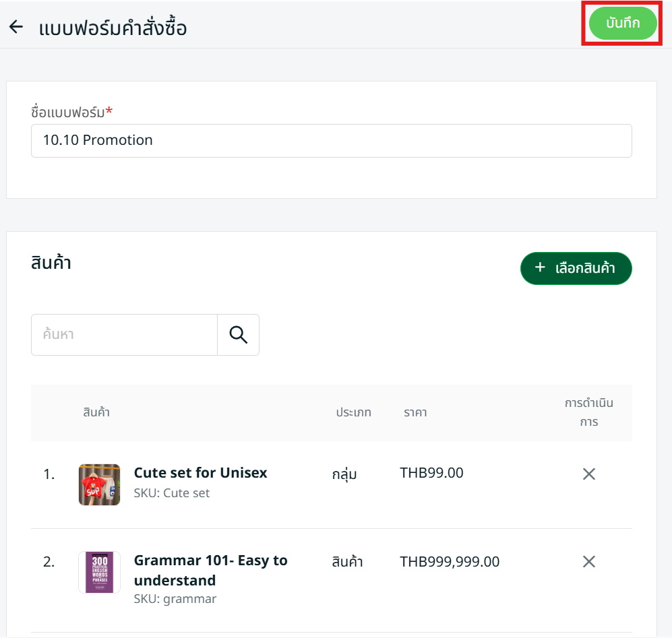Click the THB999,999.00 price cell

450,562
